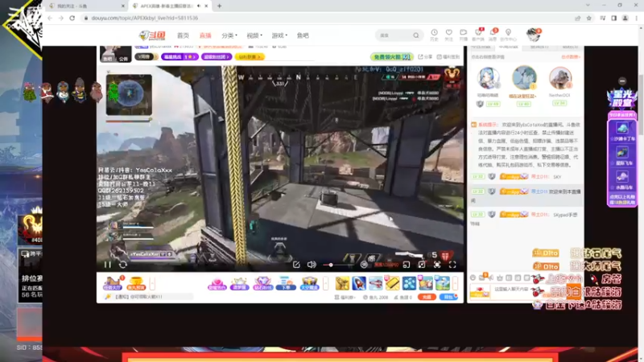The width and height of the screenshot is (644, 362).
Task: Open the NetherDOI fan avatar
Action: pyautogui.click(x=559, y=78)
